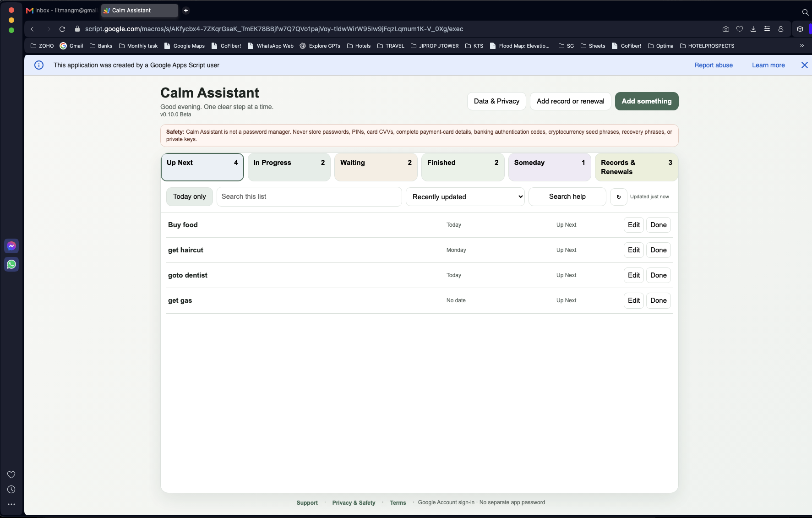Open the Sheets bookmark folder
Viewport: 812px width, 518px height.
[x=593, y=46]
